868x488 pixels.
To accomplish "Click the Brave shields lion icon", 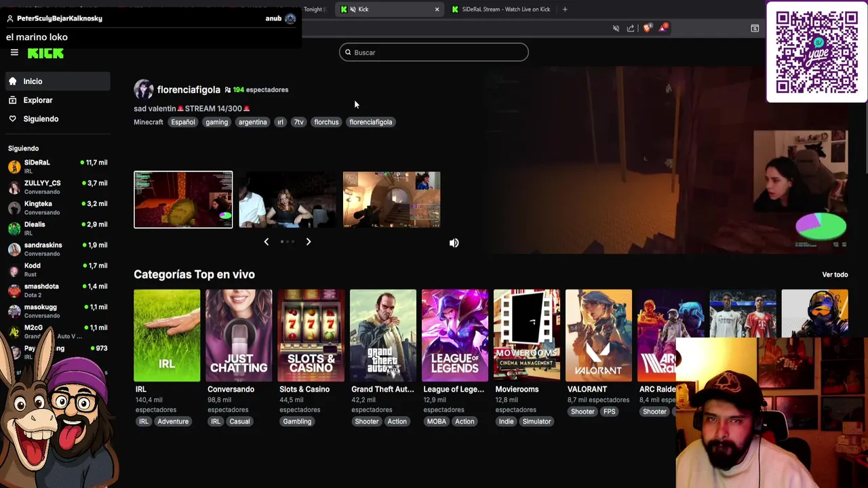I will point(647,28).
